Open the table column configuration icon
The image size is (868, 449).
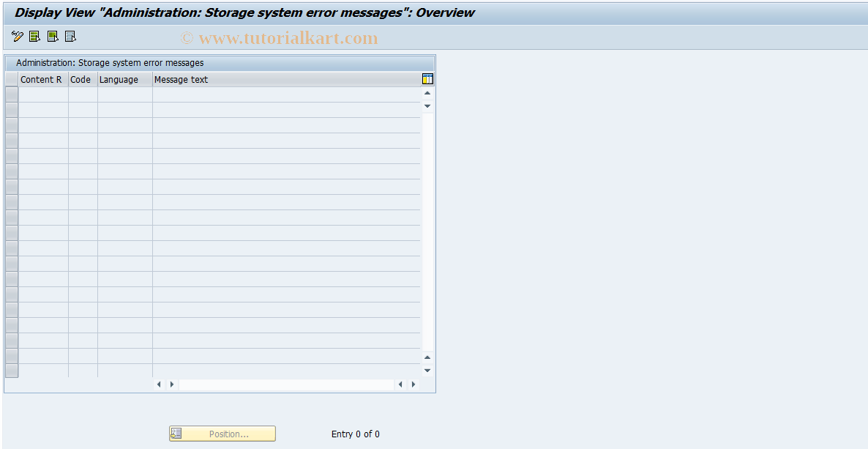(x=427, y=78)
